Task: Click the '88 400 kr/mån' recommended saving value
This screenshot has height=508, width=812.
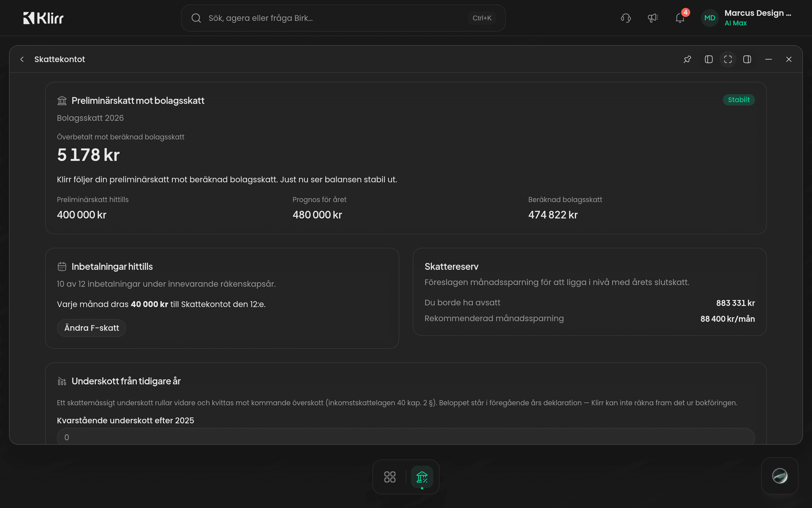Action: 727,319
